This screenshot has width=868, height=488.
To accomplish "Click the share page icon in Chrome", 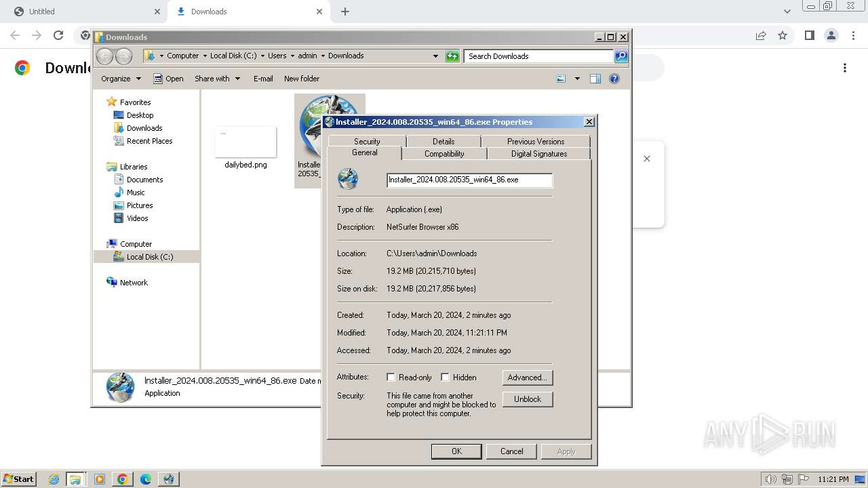I will click(761, 35).
